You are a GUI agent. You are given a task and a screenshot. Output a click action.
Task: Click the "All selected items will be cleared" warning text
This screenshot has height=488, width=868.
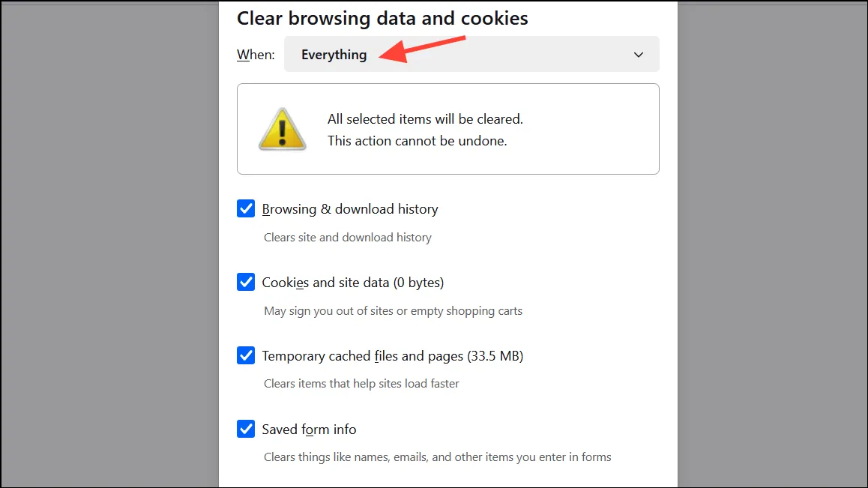click(x=425, y=119)
